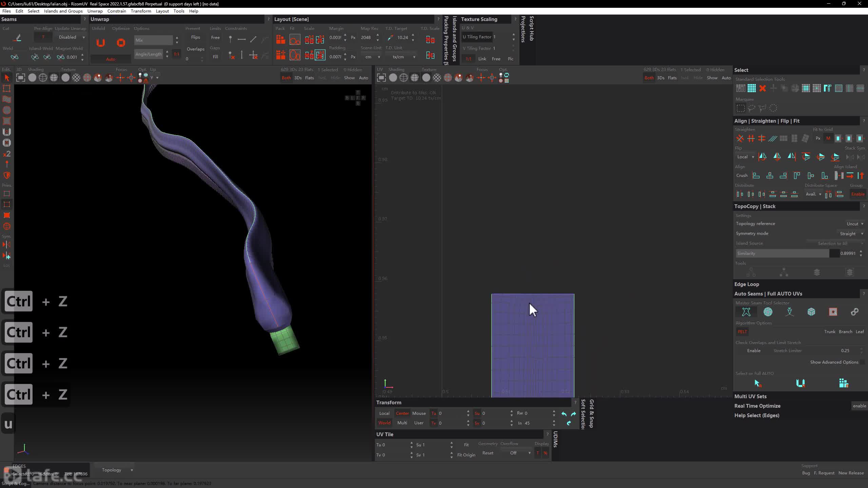868x488 pixels.
Task: Toggle Real Time Optimize enable
Action: [859, 406]
